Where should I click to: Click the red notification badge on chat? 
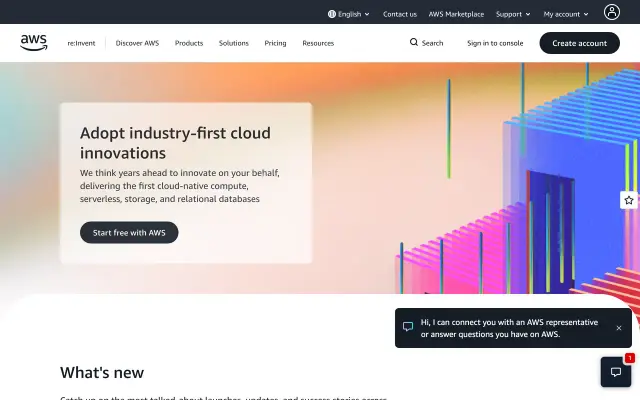629,358
